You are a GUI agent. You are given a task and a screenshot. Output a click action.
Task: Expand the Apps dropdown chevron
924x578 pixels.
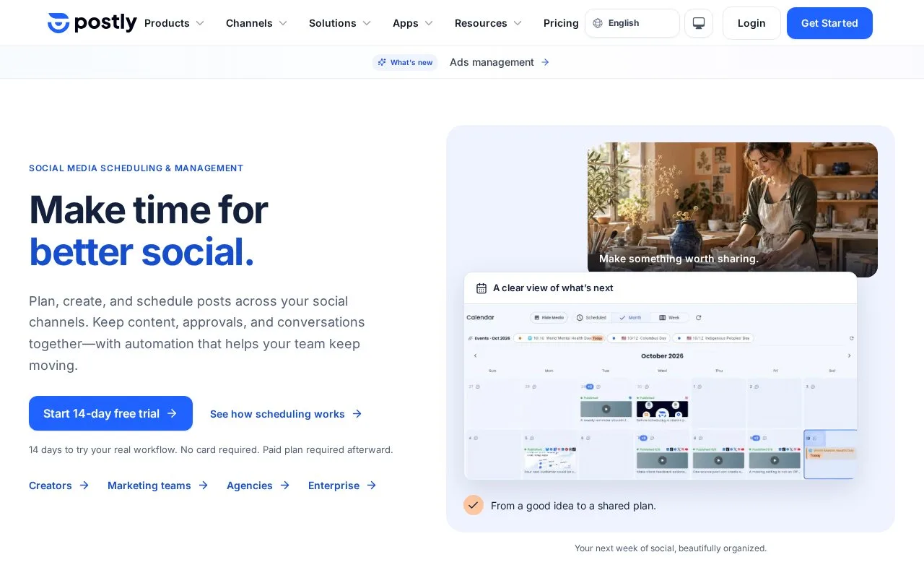(429, 23)
